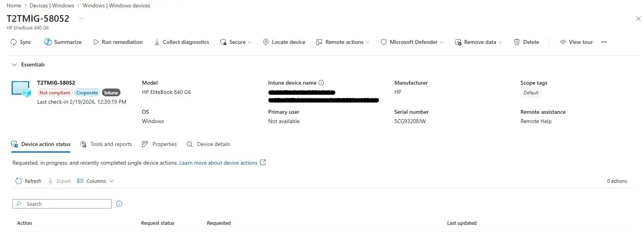
Task: Sort by the Last updated column header
Action: pos(462,223)
